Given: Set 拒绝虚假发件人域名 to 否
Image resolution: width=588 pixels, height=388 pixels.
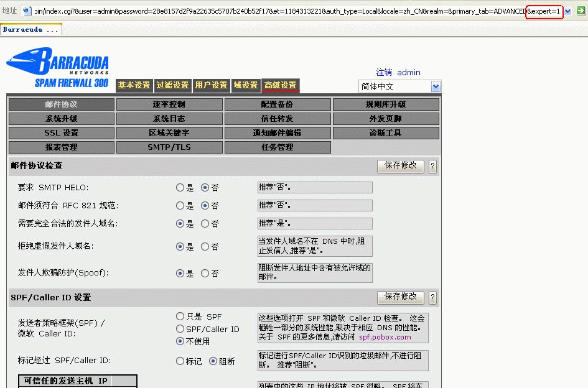Looking at the screenshot, I should (205, 247).
